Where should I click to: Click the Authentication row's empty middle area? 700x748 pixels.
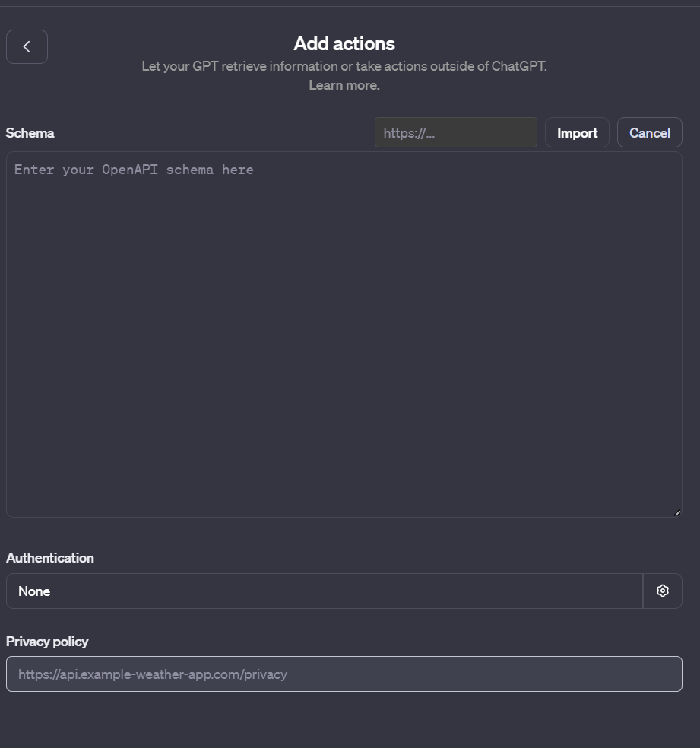[342, 591]
